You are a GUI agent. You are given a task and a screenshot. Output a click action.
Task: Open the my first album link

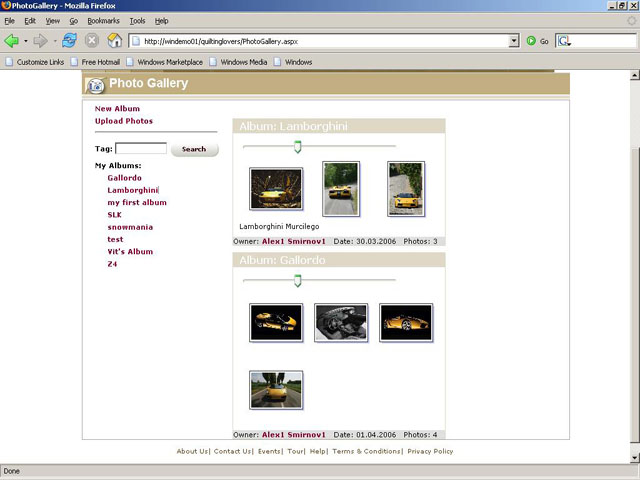point(137,202)
